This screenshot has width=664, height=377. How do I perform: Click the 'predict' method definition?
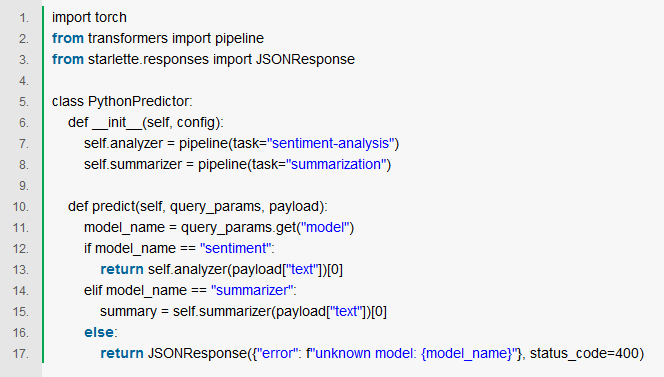point(114,206)
